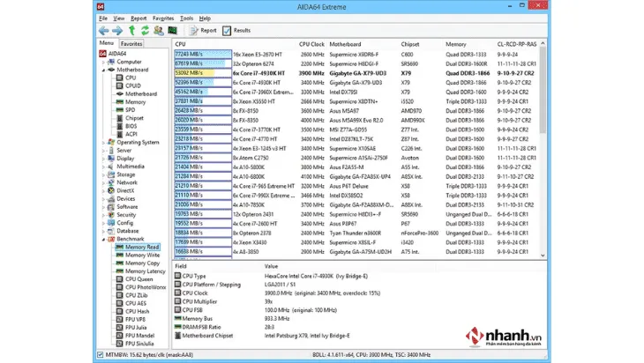Go back with the blue left arrow
Image resolution: width=644 pixels, height=363 pixels.
tap(104, 30)
